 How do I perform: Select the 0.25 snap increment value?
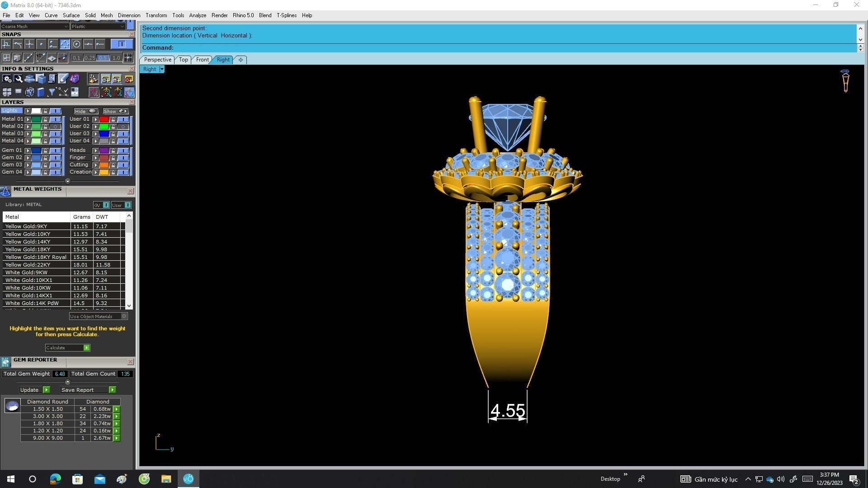[90, 58]
